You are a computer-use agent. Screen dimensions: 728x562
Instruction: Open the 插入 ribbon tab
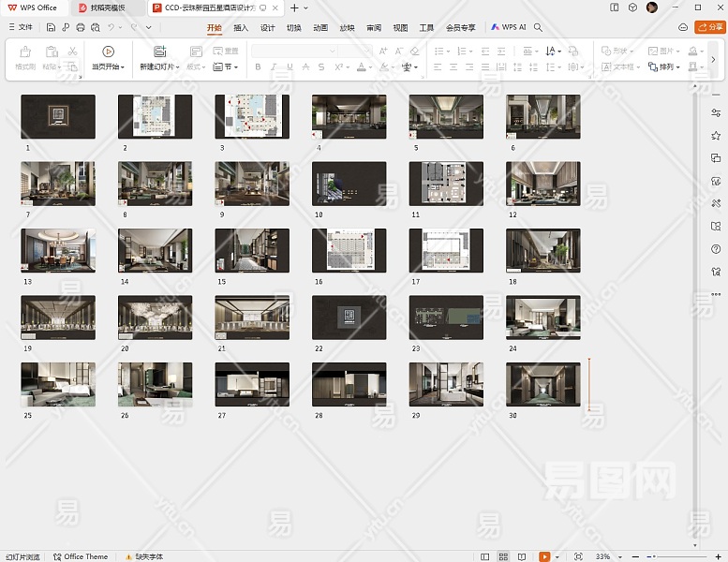click(241, 28)
